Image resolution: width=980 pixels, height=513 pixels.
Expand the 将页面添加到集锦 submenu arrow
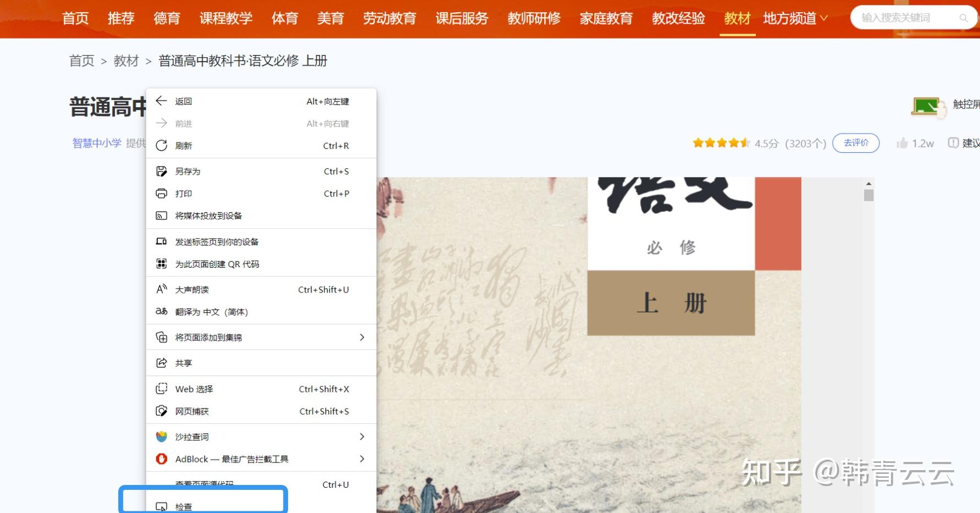[x=362, y=337]
